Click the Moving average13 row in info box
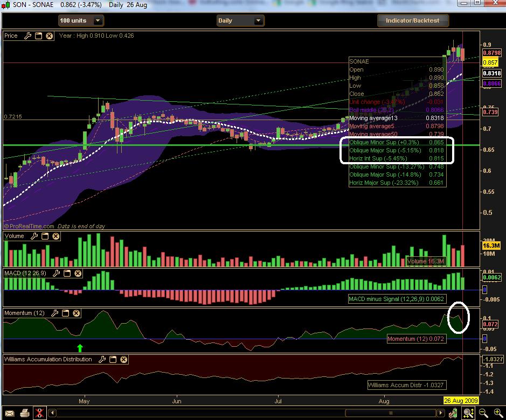The width and height of the screenshot is (506, 420). pos(397,118)
